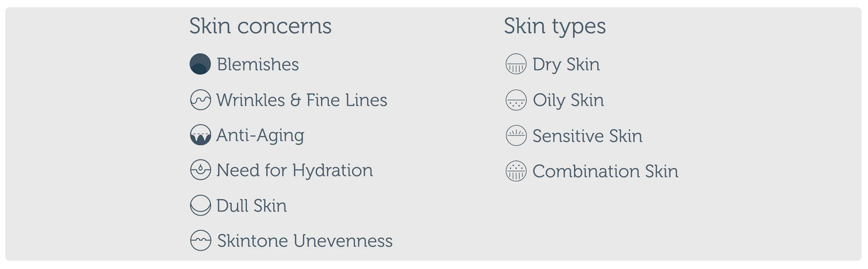
Task: Click the Blemishes filled circle icon
Action: (x=200, y=64)
